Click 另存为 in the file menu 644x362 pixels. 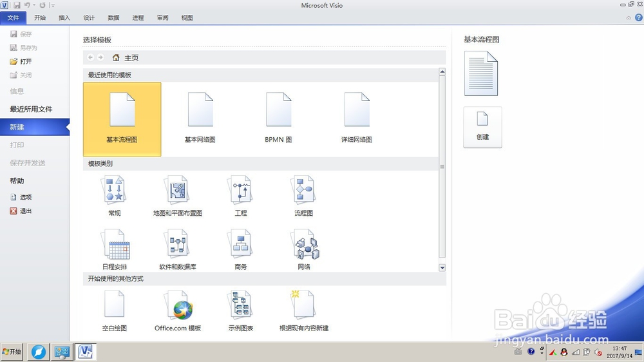24,48
